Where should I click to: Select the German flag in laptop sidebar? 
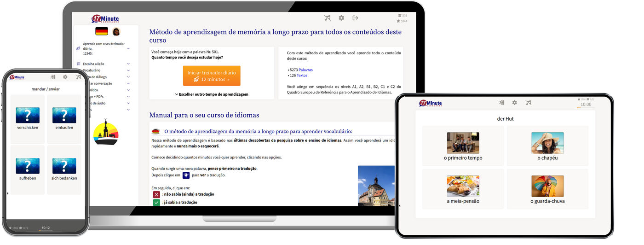102,31
